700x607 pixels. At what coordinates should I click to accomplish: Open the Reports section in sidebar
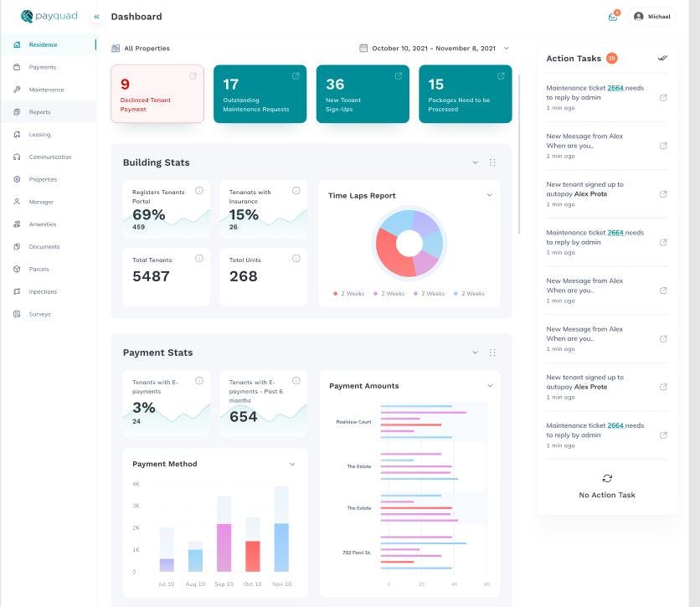coord(17,111)
